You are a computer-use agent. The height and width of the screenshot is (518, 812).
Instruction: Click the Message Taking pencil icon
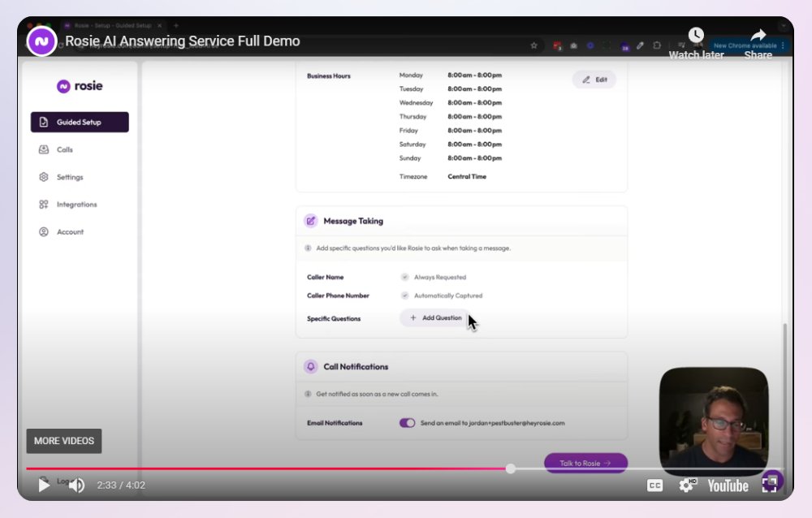[x=311, y=221]
